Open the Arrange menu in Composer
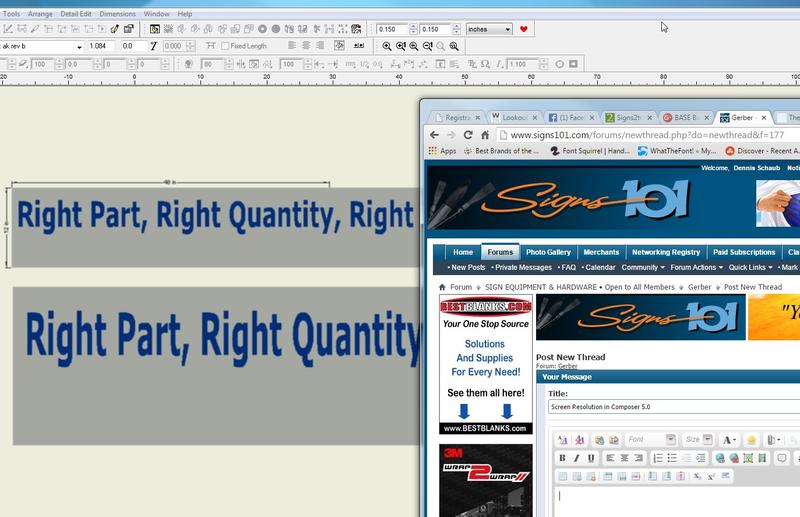The width and height of the screenshot is (800, 517). (x=40, y=14)
